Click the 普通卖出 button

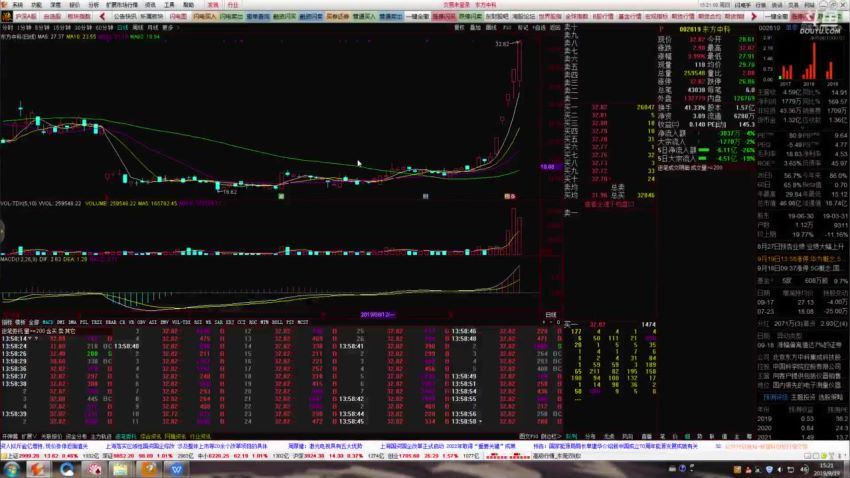point(390,16)
